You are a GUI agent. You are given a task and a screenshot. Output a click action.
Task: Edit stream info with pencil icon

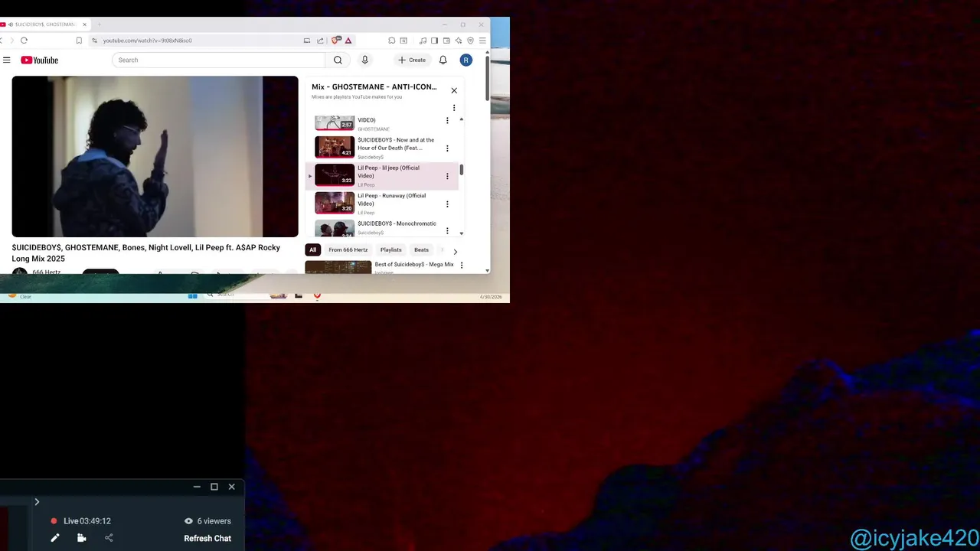(x=55, y=538)
